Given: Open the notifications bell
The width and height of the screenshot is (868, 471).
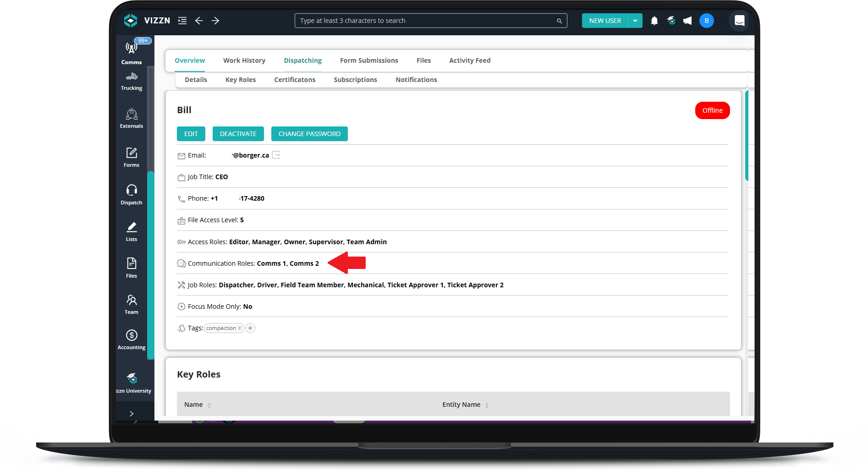Looking at the screenshot, I should coord(654,20).
